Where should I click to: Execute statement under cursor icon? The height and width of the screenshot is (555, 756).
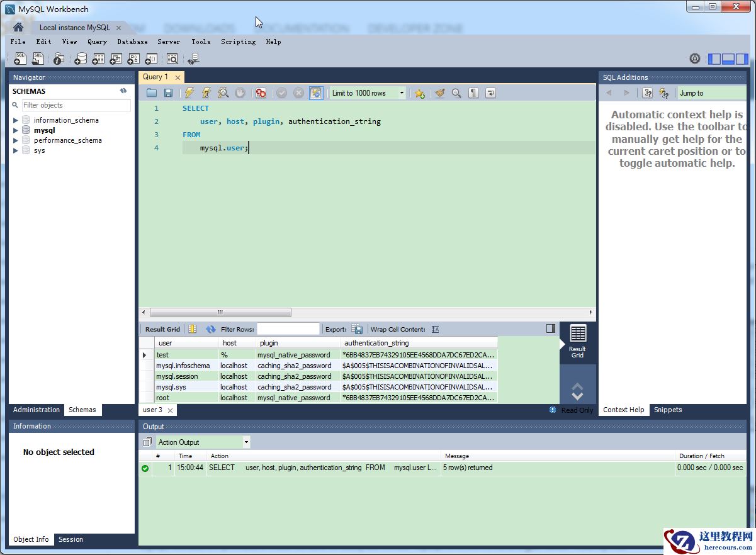pyautogui.click(x=206, y=93)
